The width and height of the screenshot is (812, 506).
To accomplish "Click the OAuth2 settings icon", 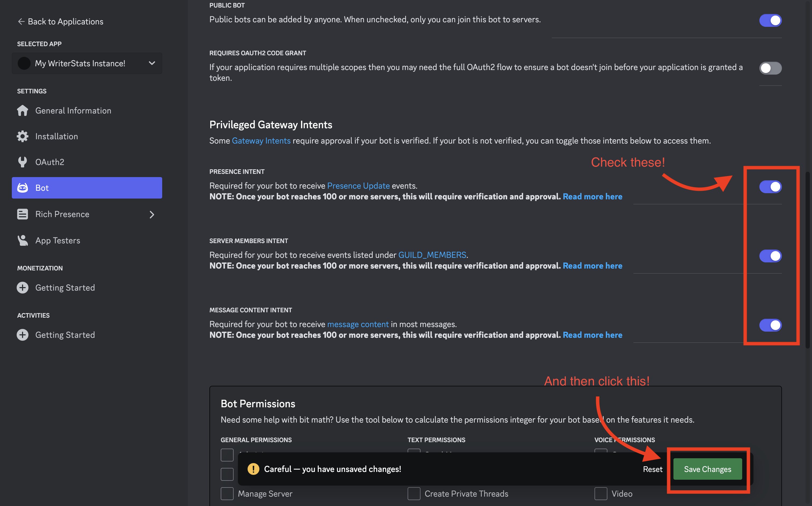I will [23, 162].
